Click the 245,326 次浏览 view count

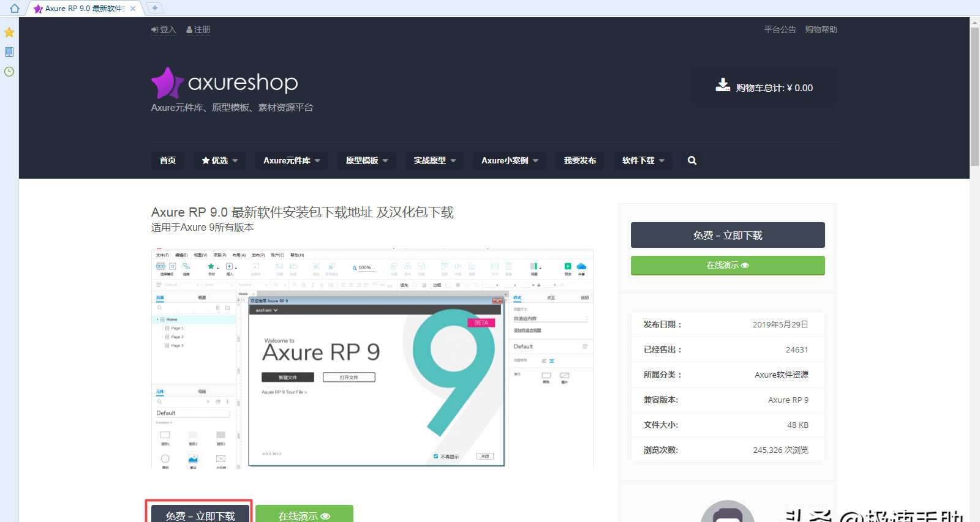[780, 450]
